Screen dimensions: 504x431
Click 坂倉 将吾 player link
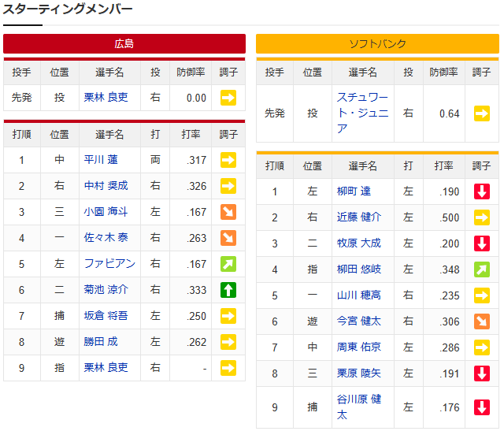point(106,316)
